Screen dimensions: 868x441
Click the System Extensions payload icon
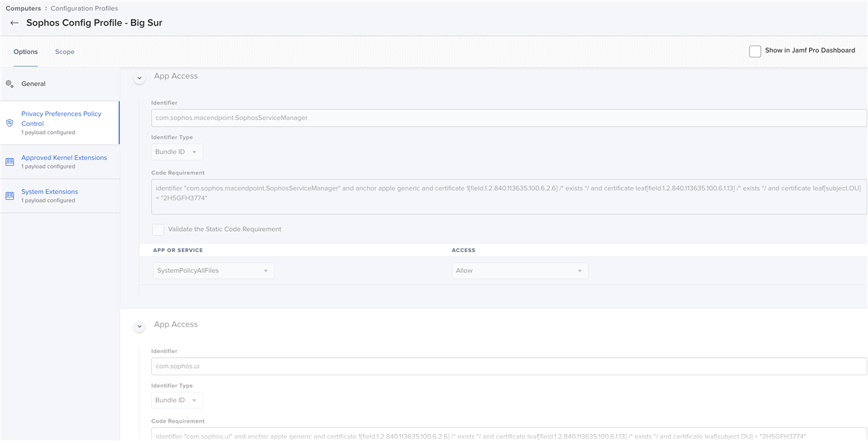[9, 196]
